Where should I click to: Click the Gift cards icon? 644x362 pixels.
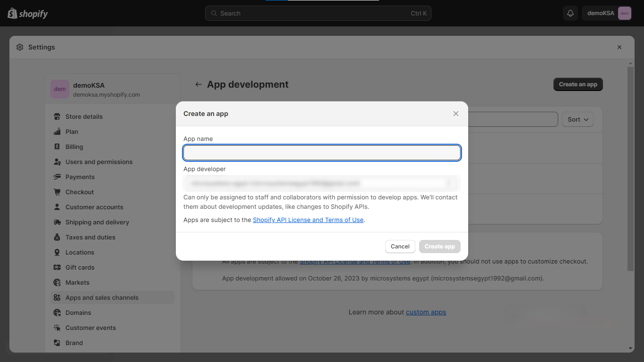pyautogui.click(x=57, y=267)
